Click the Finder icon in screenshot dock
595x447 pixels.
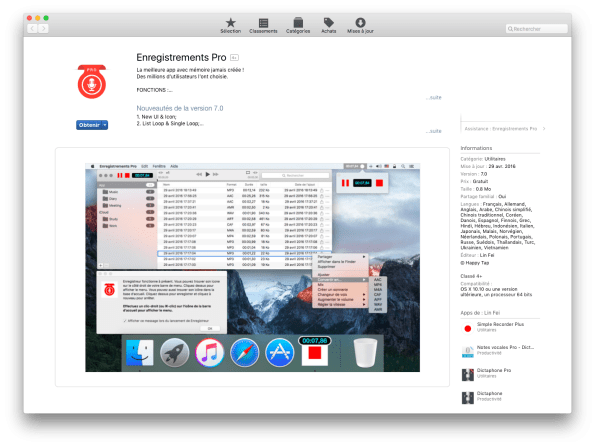coord(140,353)
